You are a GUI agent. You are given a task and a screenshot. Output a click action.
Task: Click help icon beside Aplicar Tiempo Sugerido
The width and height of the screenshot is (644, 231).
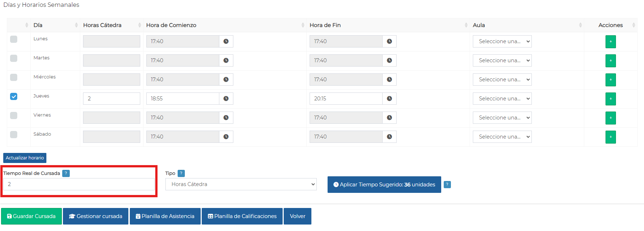pyautogui.click(x=447, y=185)
